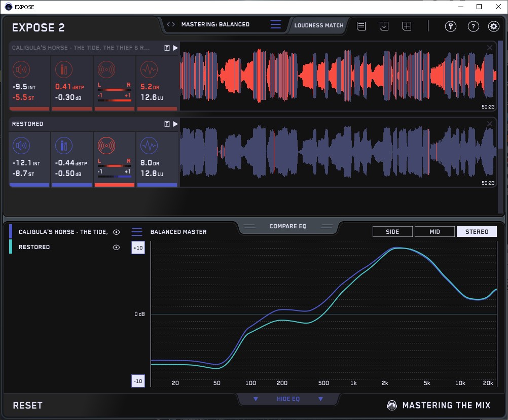Switch EQ view to Side
The width and height of the screenshot is (508, 420).
[x=392, y=232]
